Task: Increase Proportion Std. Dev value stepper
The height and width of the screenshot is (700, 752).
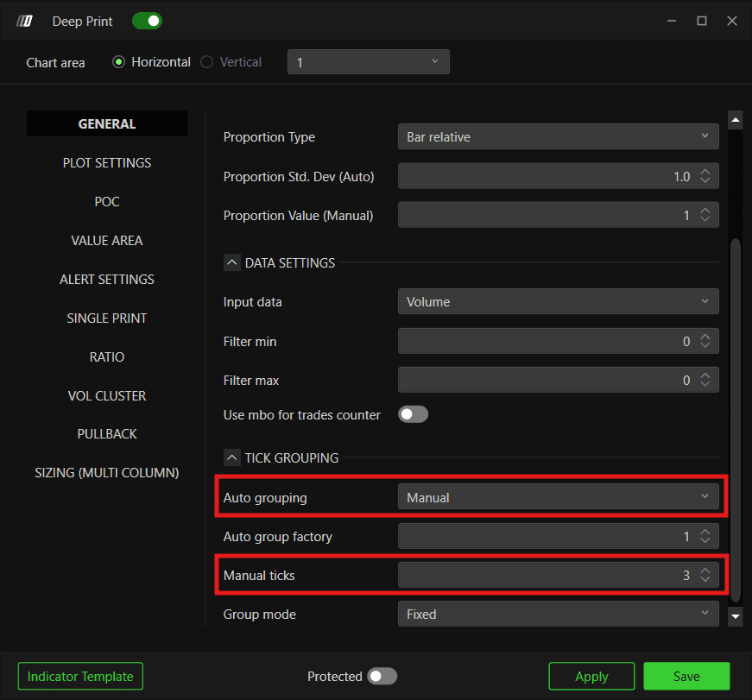Action: (x=705, y=172)
